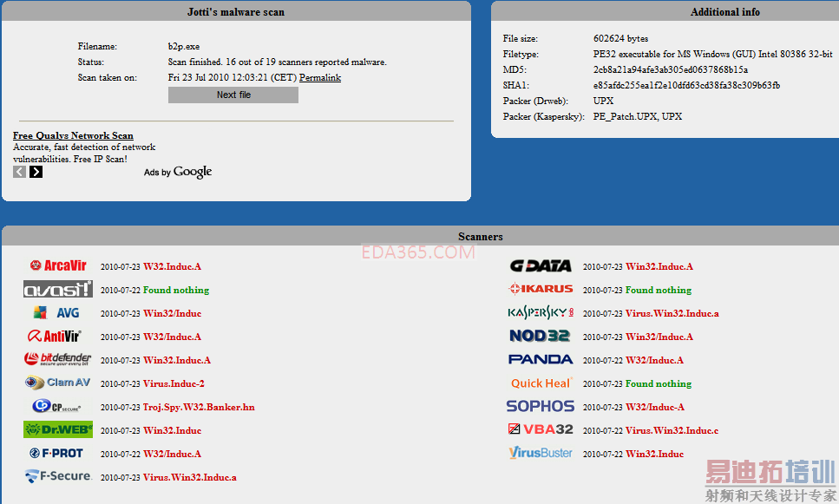Click avast! result Found nothing
The image size is (839, 504).
click(x=176, y=290)
